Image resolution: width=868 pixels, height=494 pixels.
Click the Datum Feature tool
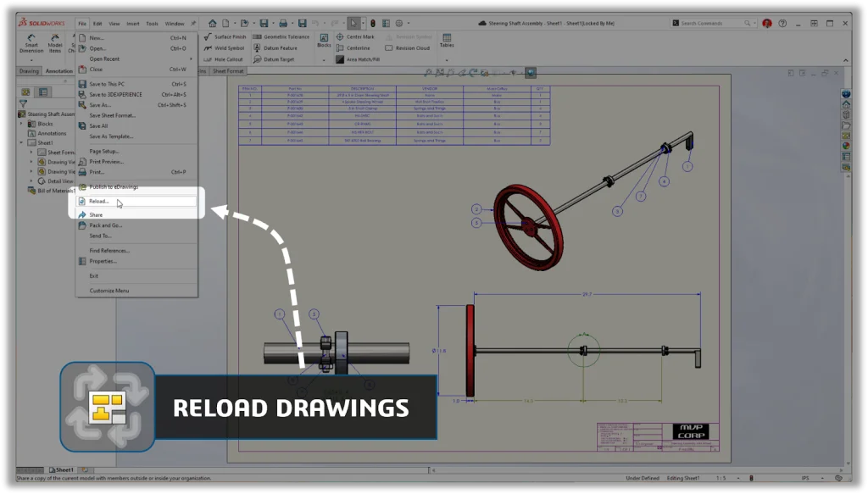(x=258, y=48)
